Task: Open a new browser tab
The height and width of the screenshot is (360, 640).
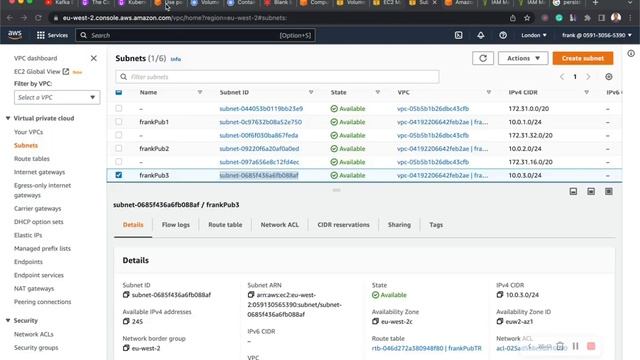Action: point(596,3)
